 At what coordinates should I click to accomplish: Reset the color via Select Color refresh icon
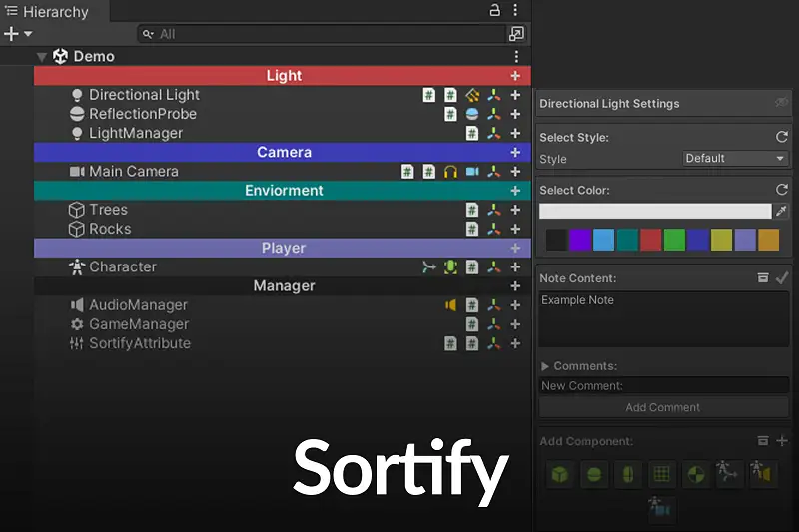click(782, 190)
